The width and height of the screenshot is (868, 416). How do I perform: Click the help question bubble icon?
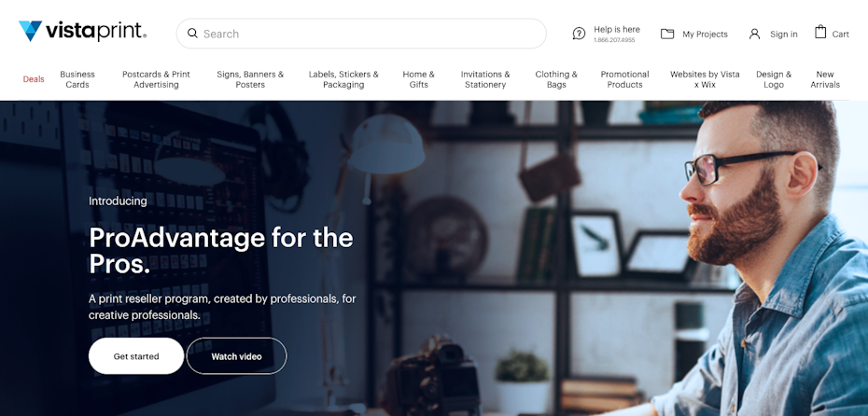[x=579, y=34]
